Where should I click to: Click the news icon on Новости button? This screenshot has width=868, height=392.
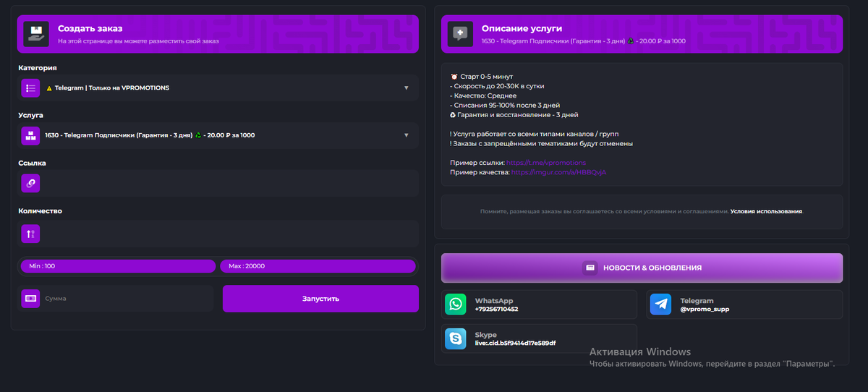tap(590, 268)
